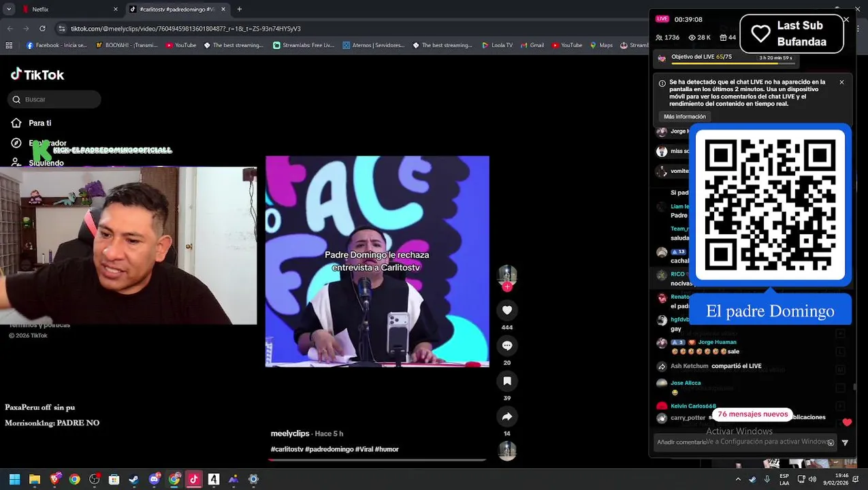Open the #Viral hashtag
Screen dimensions: 868x490
(x=364, y=449)
